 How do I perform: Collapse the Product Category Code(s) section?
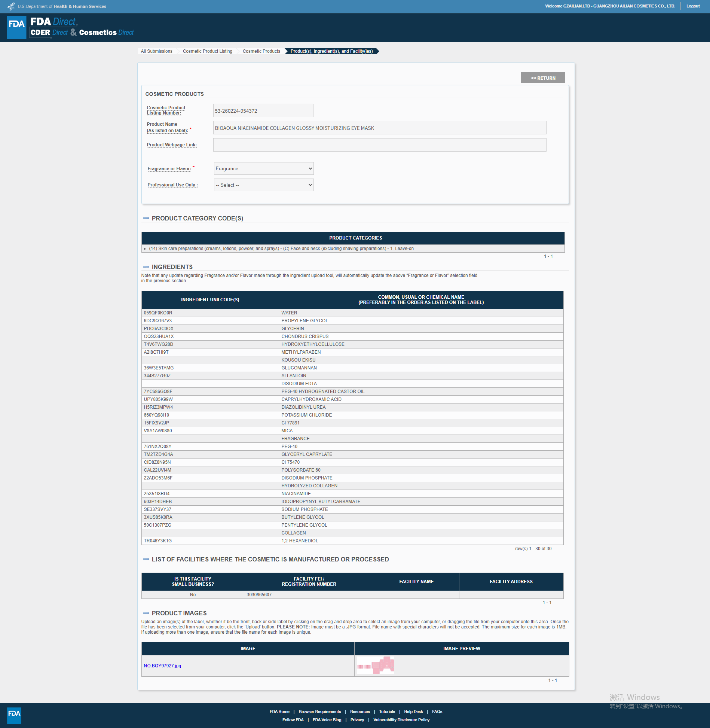click(146, 218)
